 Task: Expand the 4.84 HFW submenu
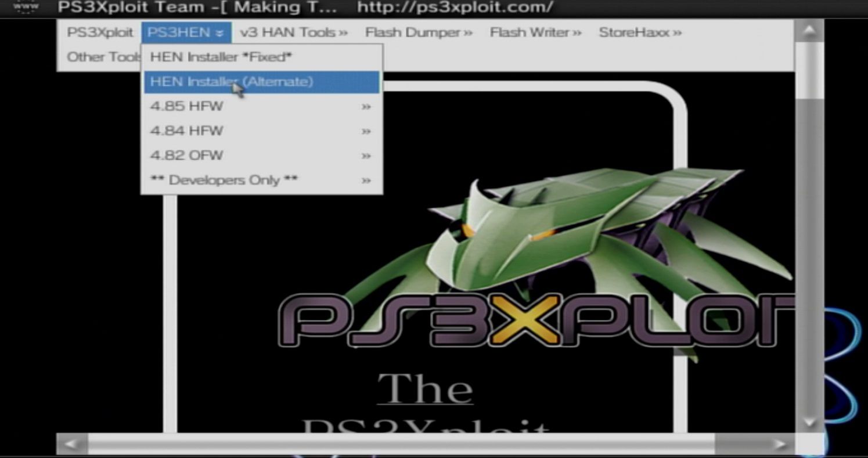(x=261, y=131)
